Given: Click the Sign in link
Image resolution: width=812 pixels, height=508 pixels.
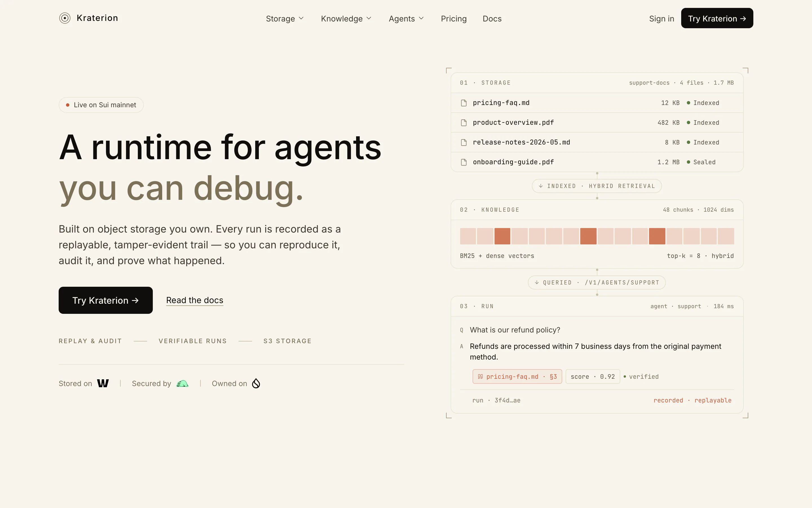Looking at the screenshot, I should [661, 18].
